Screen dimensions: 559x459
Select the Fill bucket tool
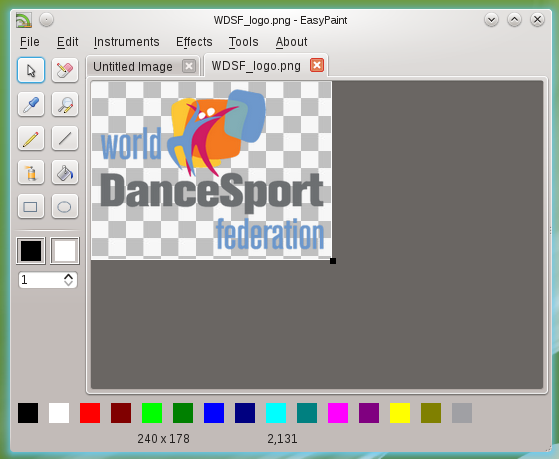(65, 173)
